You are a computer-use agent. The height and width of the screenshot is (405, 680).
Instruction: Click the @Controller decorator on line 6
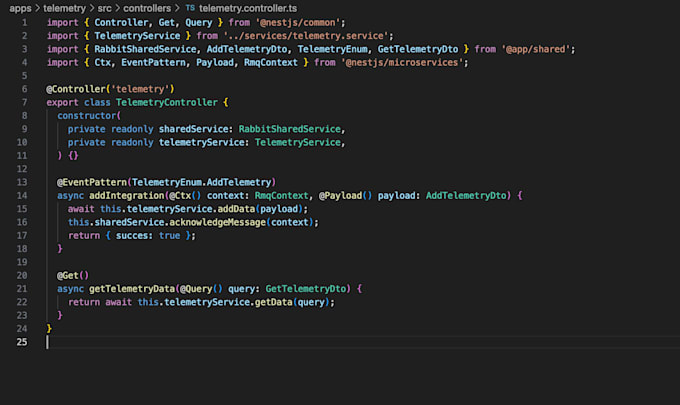click(x=76, y=89)
